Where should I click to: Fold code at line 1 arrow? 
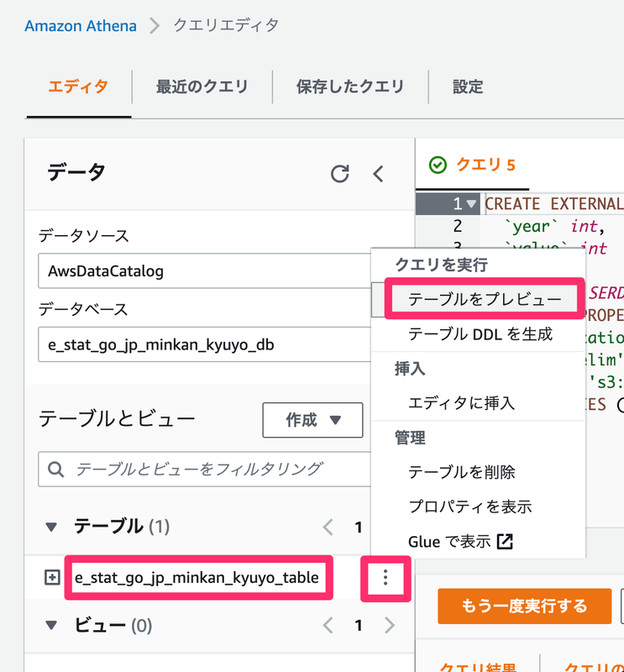coord(471,203)
